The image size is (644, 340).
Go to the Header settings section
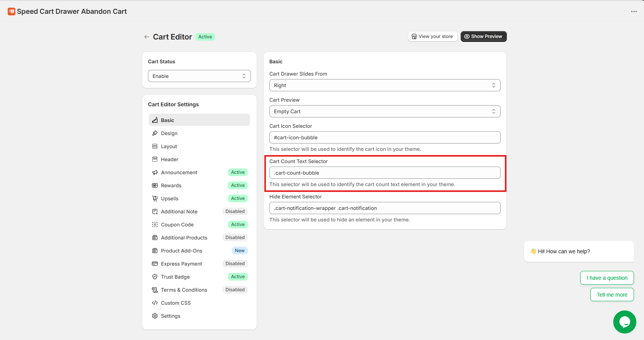169,159
